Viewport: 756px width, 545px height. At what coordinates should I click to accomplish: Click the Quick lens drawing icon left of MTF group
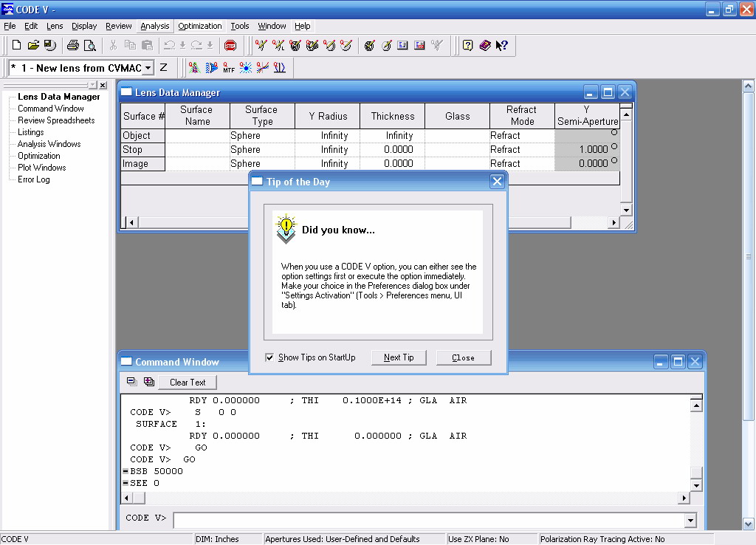[x=194, y=68]
